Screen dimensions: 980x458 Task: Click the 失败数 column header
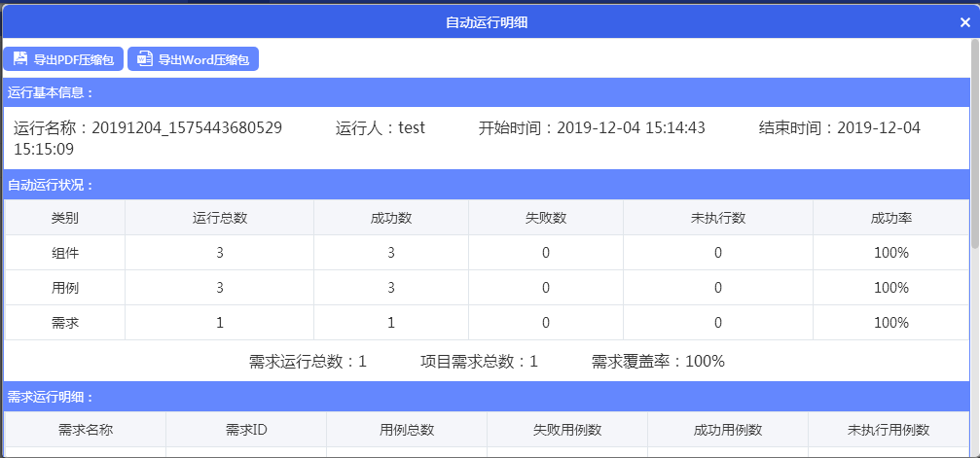click(545, 218)
